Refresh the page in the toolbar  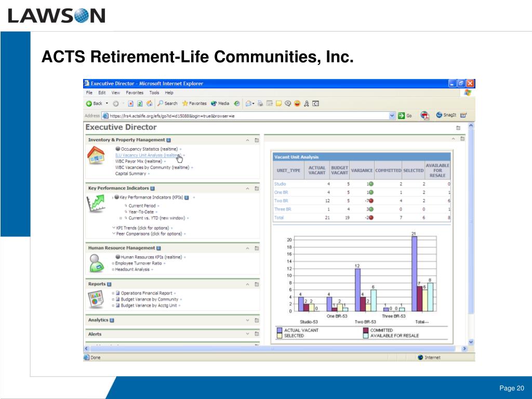[139, 103]
